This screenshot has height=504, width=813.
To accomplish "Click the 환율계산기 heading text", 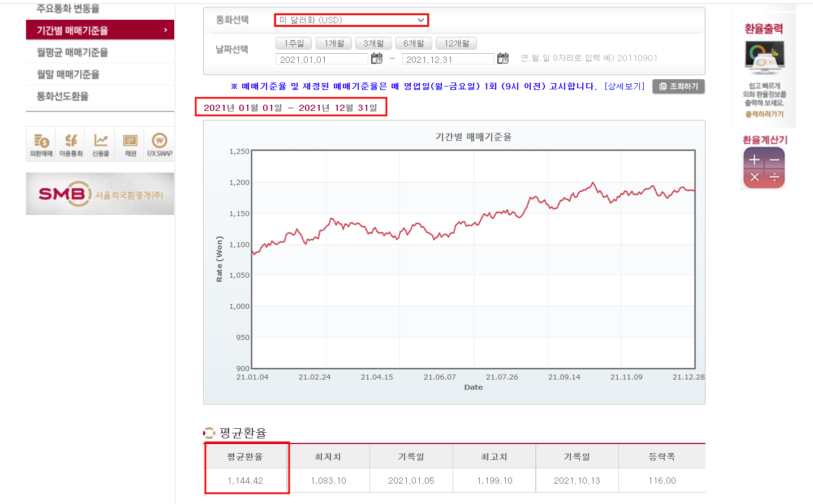I will click(x=765, y=140).
